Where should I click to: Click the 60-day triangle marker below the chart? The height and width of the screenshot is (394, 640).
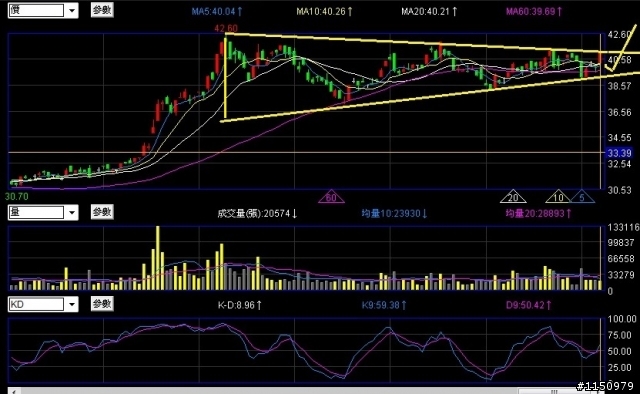point(331,198)
